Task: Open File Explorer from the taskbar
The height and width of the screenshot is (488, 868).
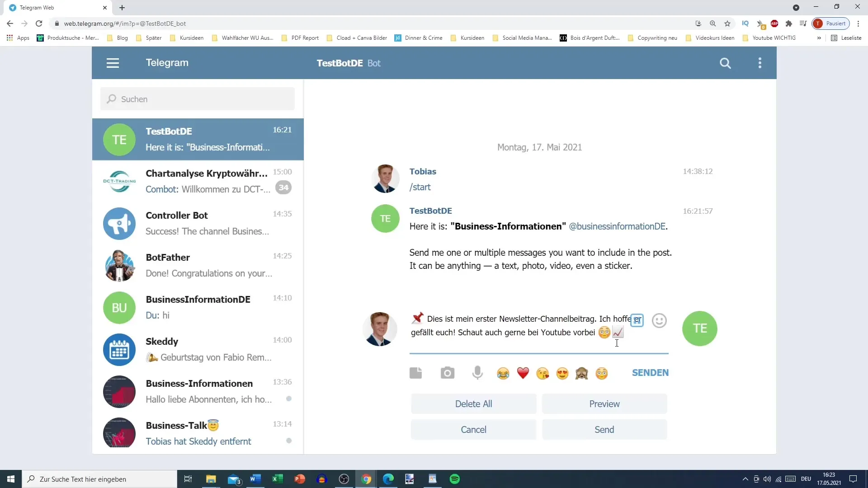Action: click(x=211, y=479)
